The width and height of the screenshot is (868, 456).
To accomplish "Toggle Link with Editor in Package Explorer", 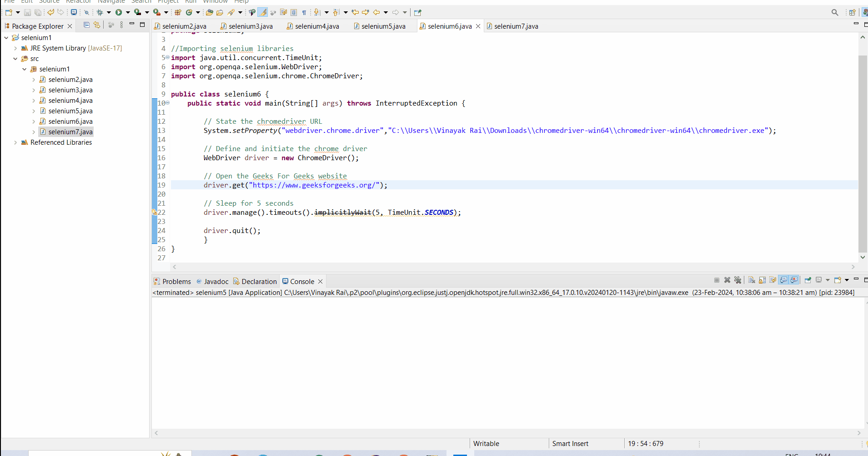I will [x=97, y=25].
